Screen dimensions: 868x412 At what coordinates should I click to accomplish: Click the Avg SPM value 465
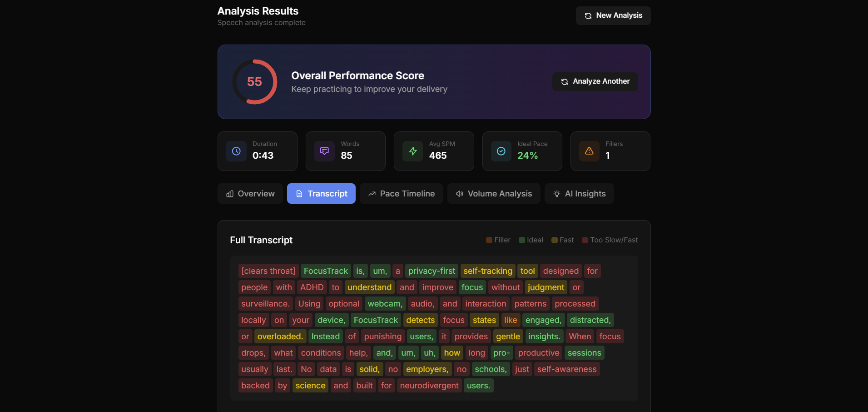click(438, 156)
